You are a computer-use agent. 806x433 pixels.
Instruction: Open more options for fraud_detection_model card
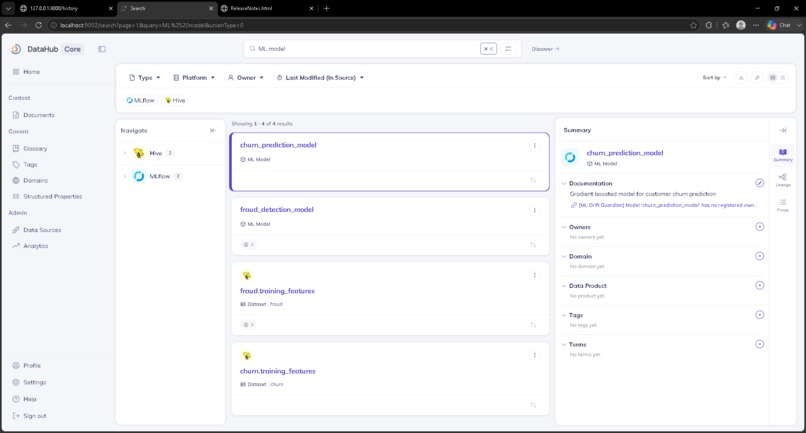pos(535,210)
